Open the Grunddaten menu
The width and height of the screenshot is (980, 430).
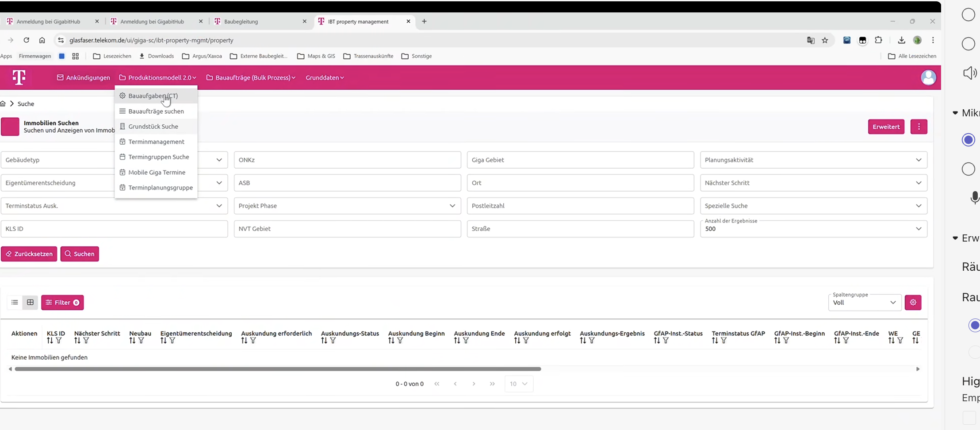click(325, 77)
